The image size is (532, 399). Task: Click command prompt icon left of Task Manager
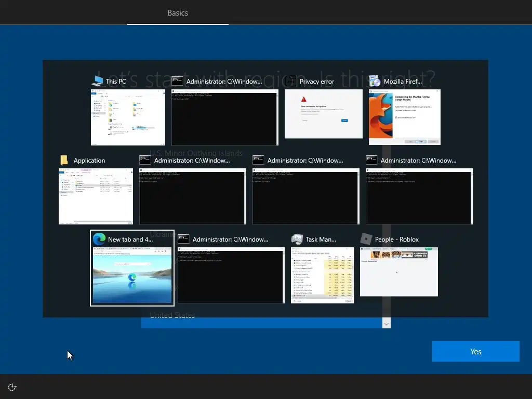click(x=183, y=239)
